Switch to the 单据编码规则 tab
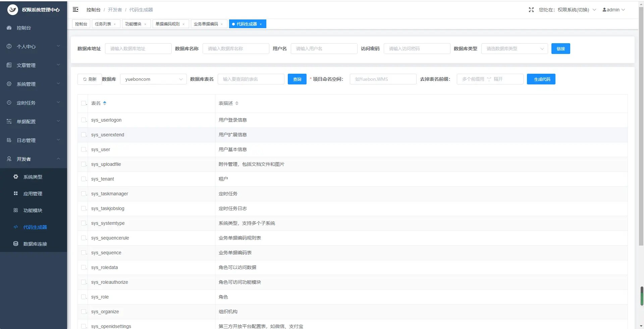 pos(168,24)
